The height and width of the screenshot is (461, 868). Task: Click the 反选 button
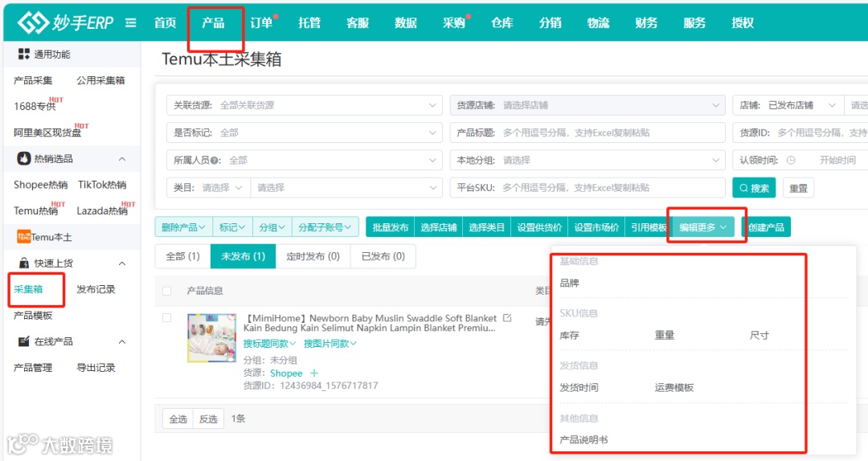208,419
